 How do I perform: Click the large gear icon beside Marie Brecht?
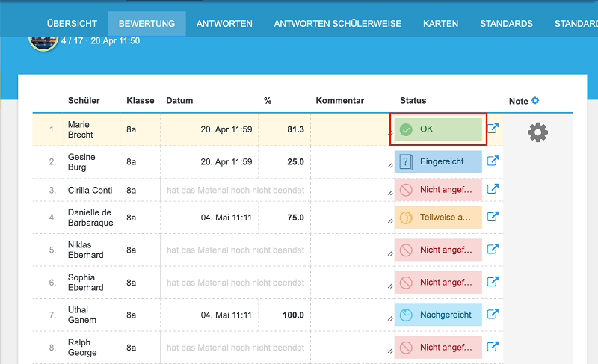[537, 132]
